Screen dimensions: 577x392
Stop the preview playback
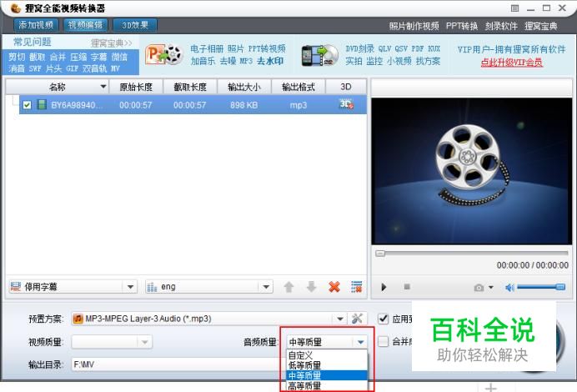pyautogui.click(x=407, y=286)
